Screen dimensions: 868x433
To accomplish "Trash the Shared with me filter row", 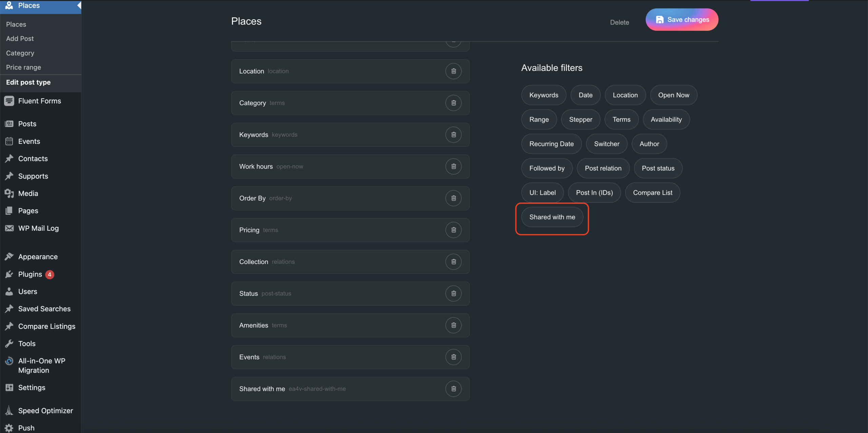I will pos(453,389).
